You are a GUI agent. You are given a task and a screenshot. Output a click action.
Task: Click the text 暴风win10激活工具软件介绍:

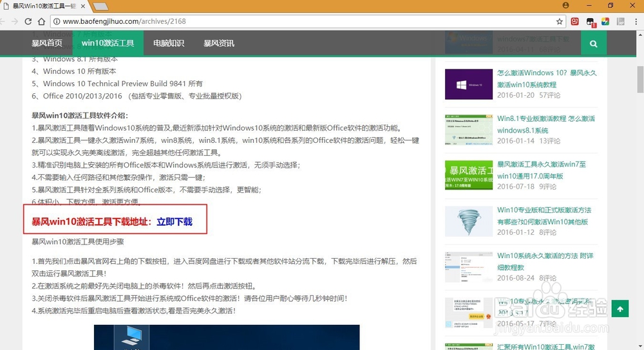80,116
